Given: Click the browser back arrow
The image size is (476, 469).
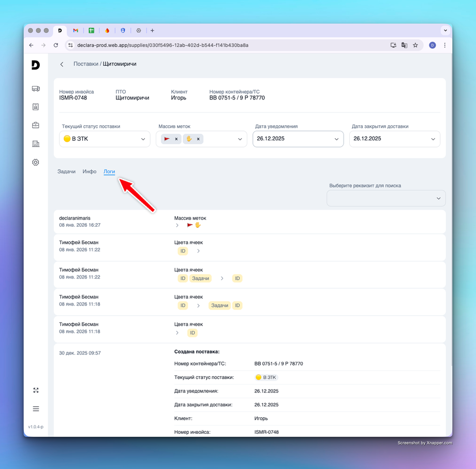Looking at the screenshot, I should point(31,45).
